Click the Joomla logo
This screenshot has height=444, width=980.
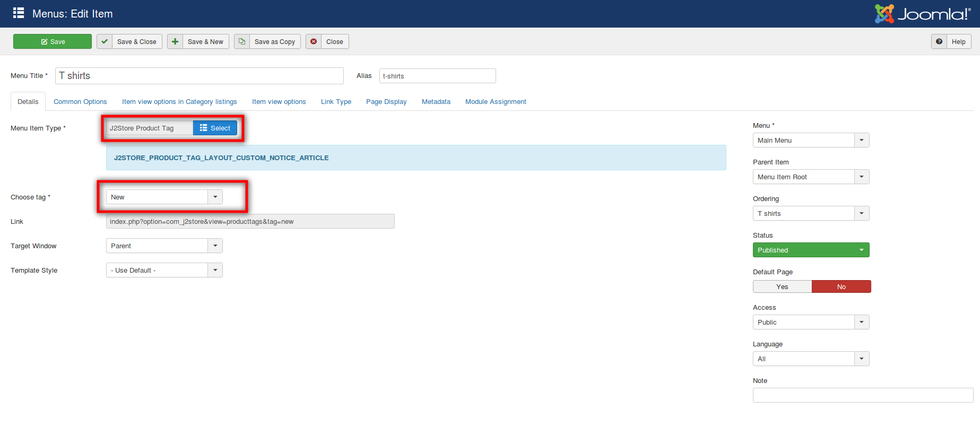point(922,14)
